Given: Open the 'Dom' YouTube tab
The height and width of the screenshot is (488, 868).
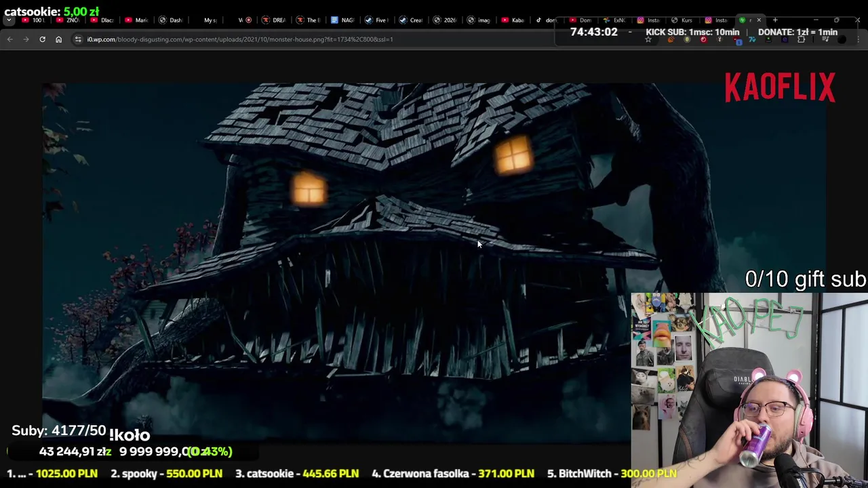Looking at the screenshot, I should [580, 20].
